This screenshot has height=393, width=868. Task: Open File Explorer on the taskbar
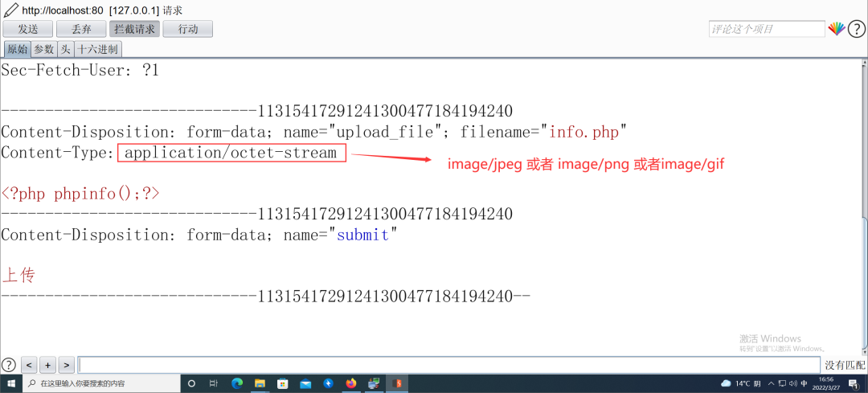260,383
